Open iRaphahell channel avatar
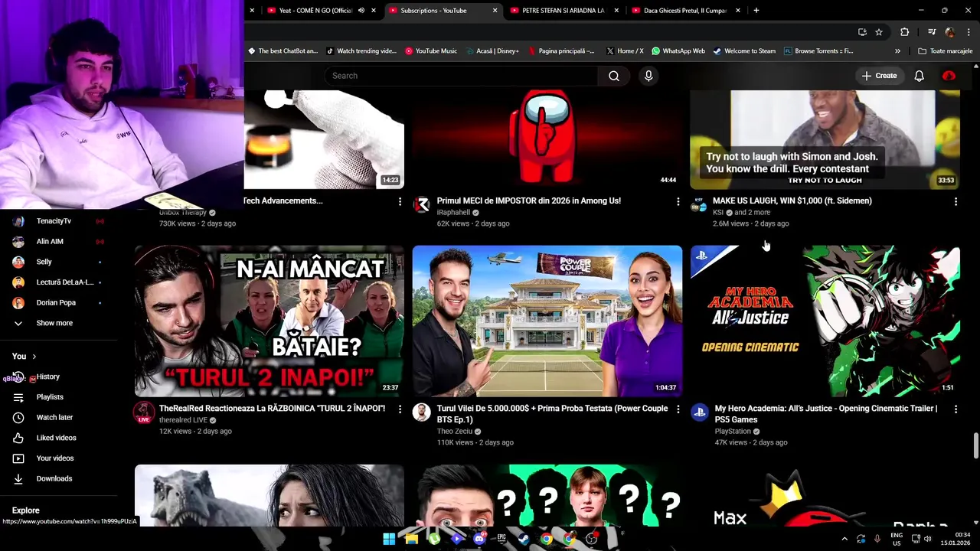 coord(422,204)
